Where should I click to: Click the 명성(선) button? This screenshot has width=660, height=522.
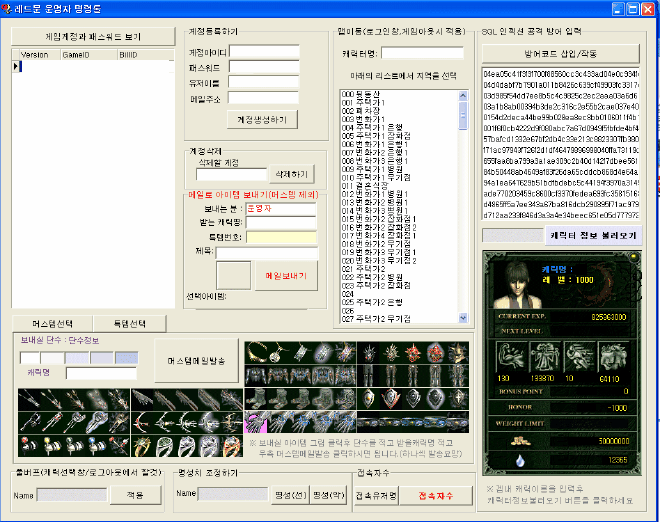click(x=290, y=495)
